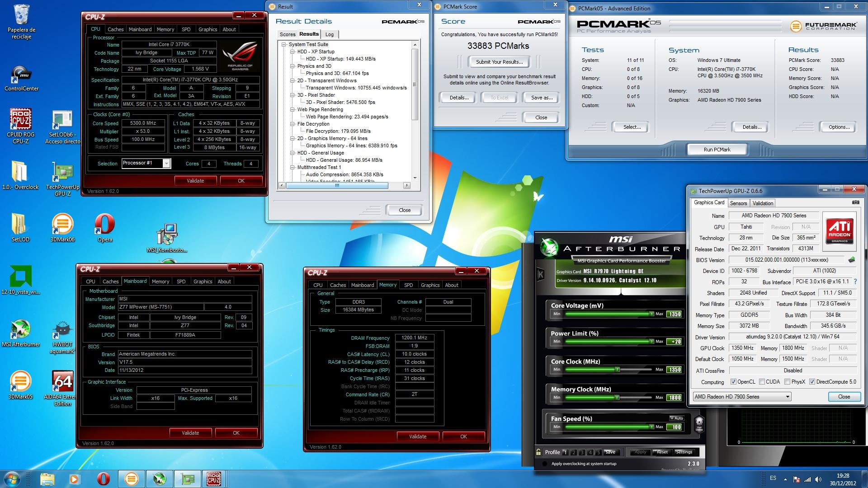Open Log tab in Result Details
868x488 pixels.
click(x=330, y=34)
